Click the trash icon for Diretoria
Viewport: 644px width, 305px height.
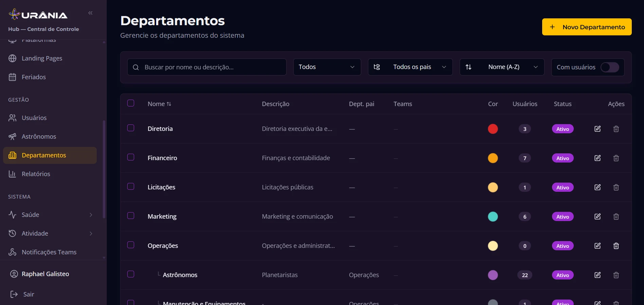[x=616, y=129]
